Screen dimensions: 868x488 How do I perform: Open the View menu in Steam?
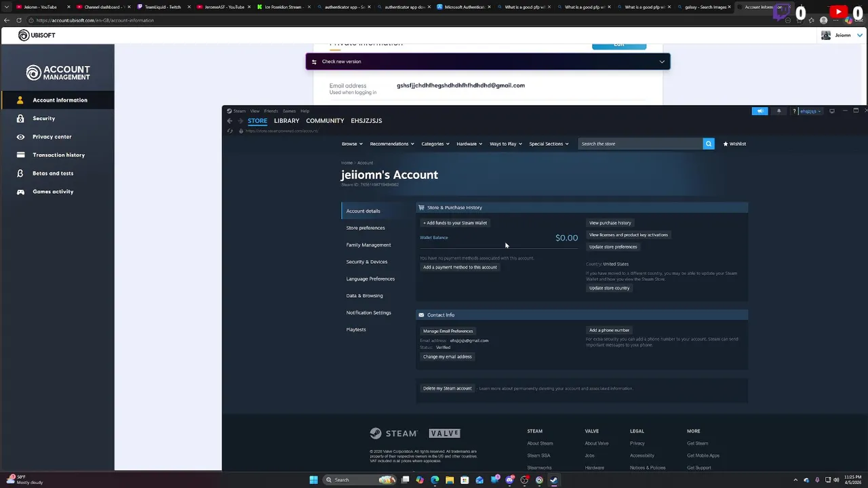[x=255, y=111]
